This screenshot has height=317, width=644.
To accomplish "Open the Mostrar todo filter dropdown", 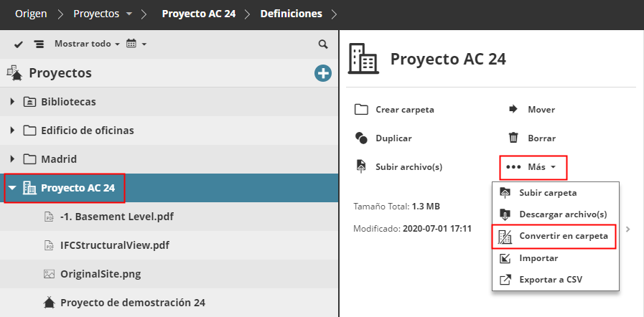I will pyautogui.click(x=87, y=44).
